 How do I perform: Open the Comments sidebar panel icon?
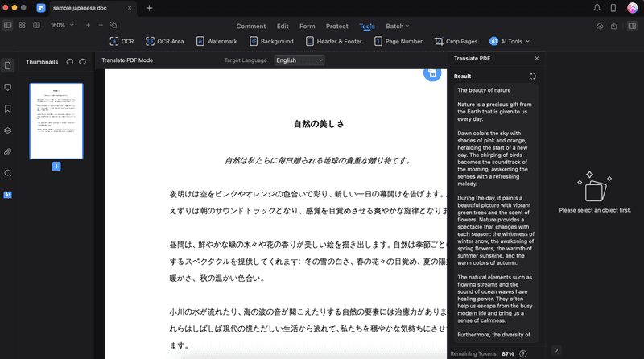[x=8, y=87]
